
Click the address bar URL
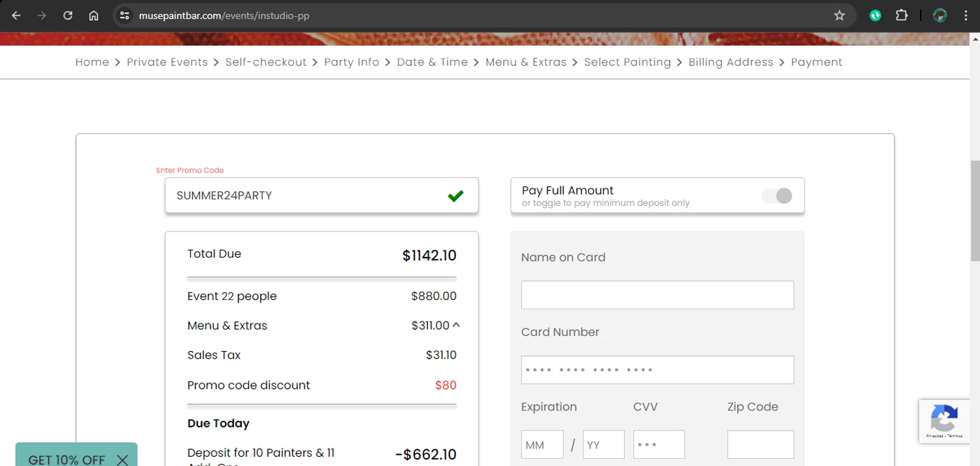click(x=224, y=16)
